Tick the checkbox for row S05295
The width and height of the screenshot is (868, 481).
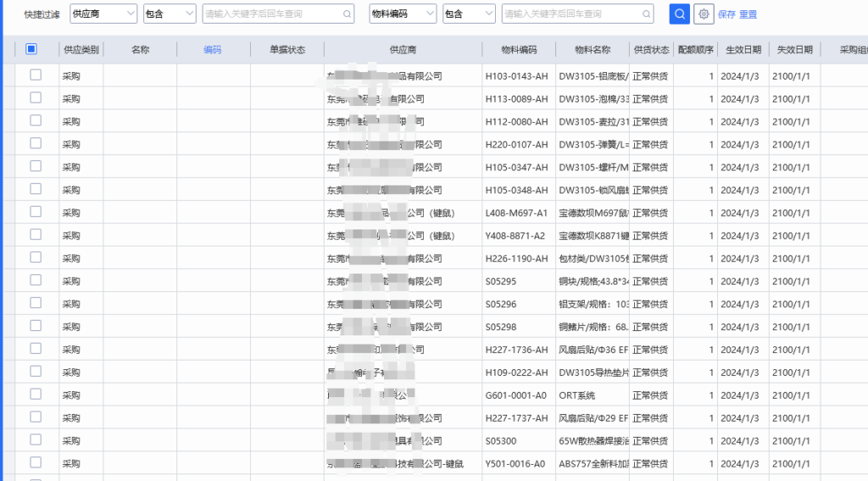click(36, 280)
